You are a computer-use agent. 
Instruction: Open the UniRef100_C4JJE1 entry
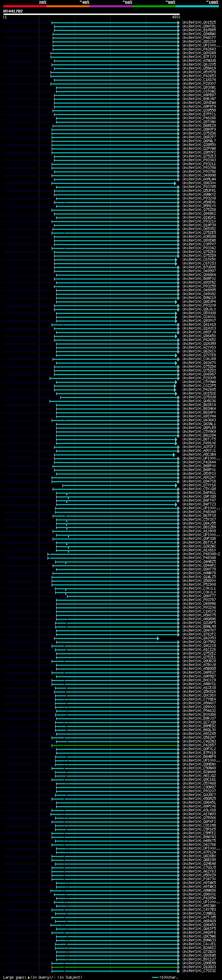click(x=199, y=944)
